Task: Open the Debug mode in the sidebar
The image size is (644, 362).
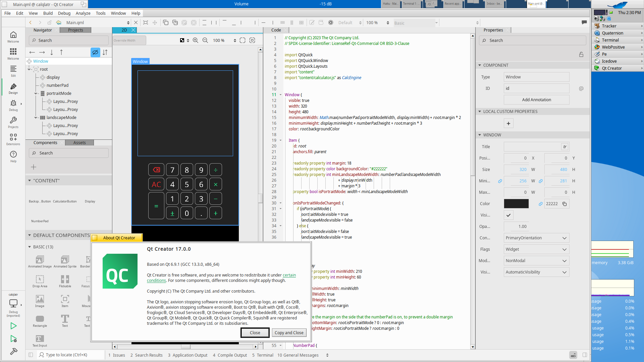Action: point(13,105)
